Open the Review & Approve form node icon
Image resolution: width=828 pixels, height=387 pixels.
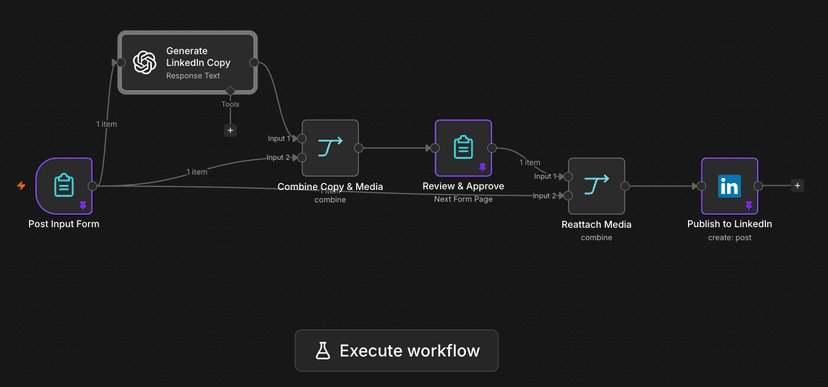[x=463, y=148]
